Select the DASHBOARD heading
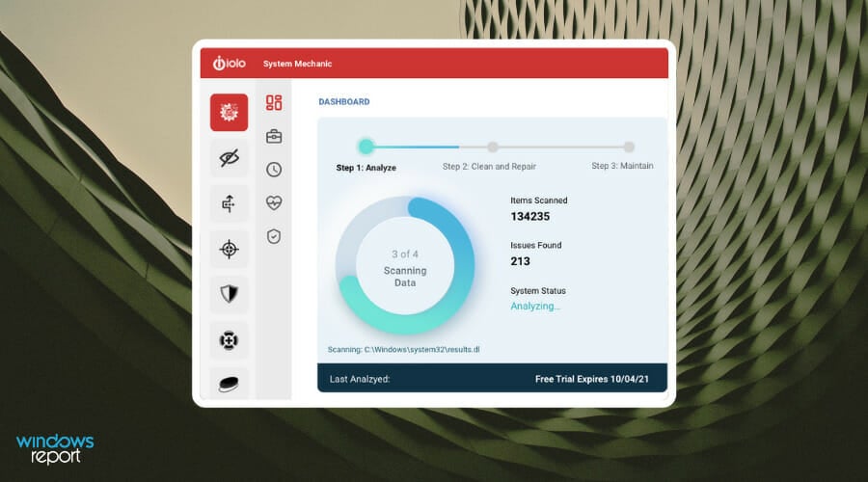Screen dimensions: 868x482 [x=343, y=102]
